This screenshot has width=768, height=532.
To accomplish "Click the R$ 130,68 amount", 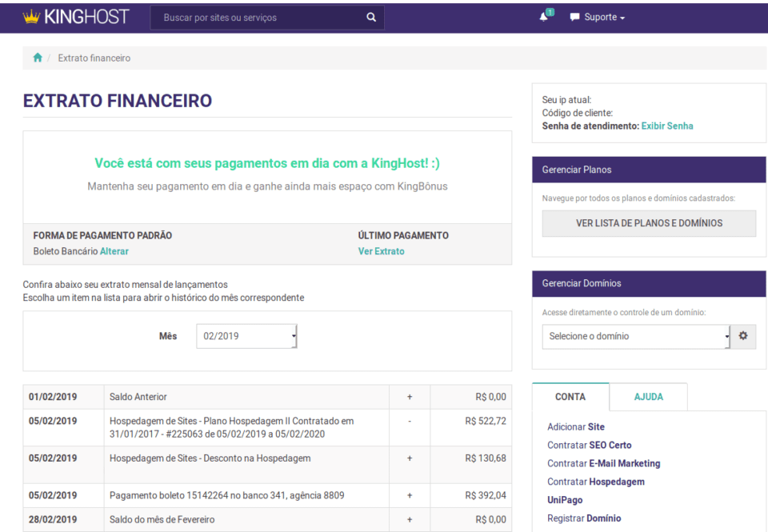I will (486, 458).
